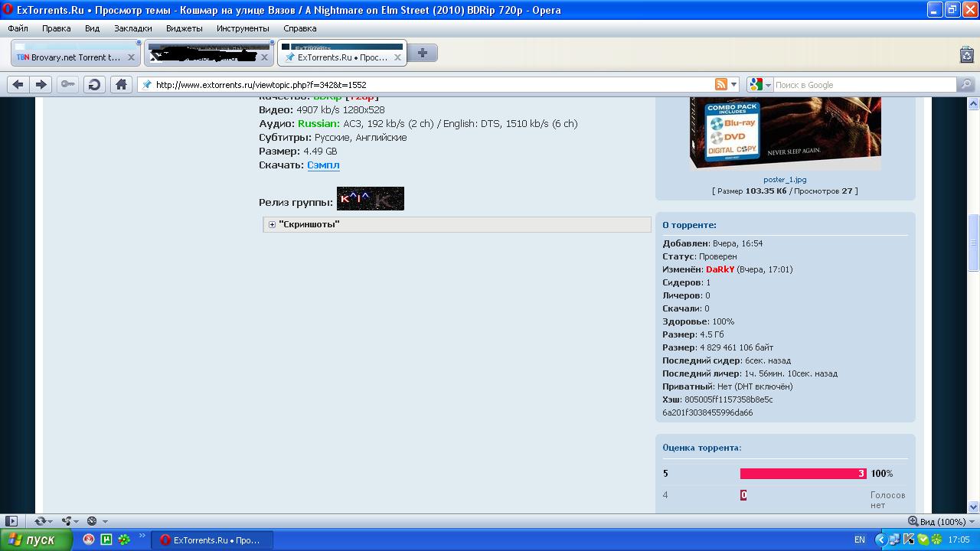Open the Справка menu
This screenshot has height=551, width=980.
point(299,28)
